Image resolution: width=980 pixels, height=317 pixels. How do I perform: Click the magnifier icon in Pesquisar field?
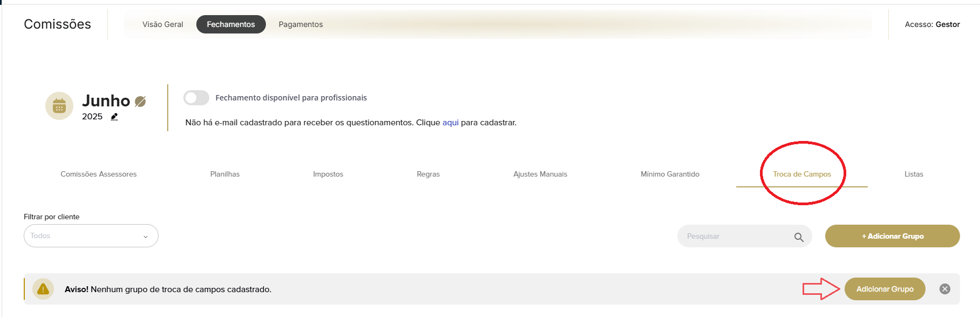[x=799, y=237]
